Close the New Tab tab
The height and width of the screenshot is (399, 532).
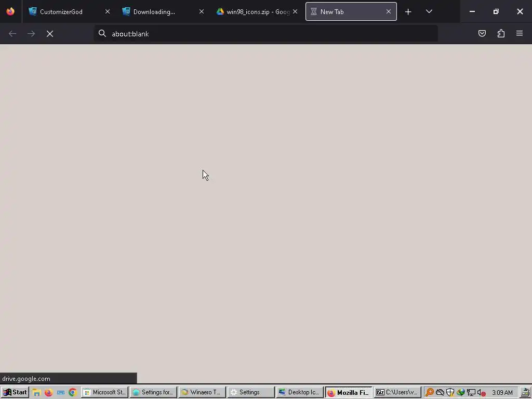click(389, 11)
